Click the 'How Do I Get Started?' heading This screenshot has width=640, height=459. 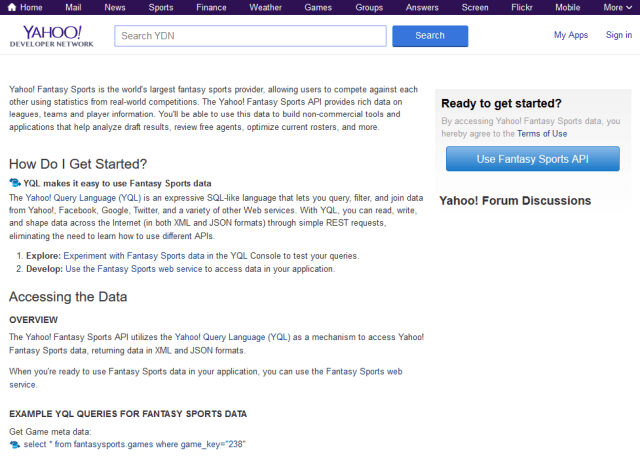[x=78, y=164]
